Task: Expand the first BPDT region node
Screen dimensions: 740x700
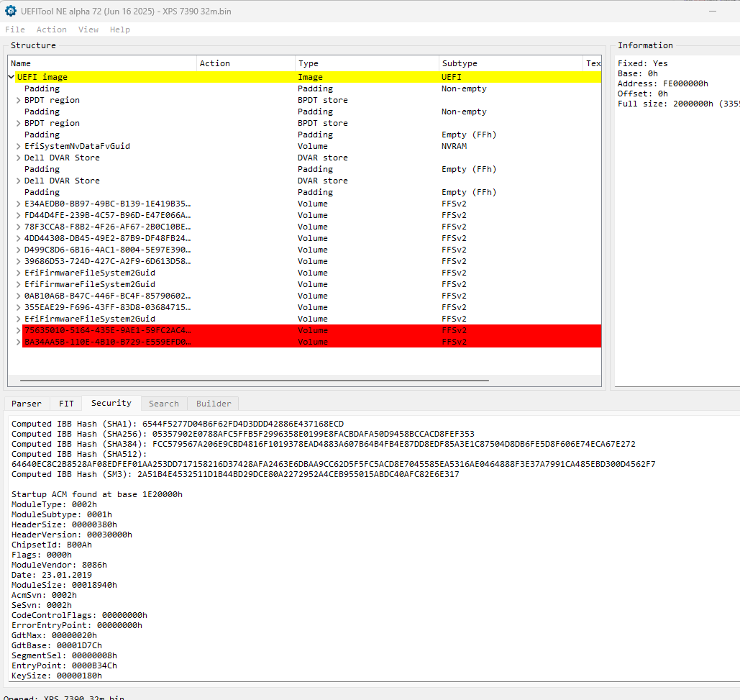Action: coord(19,100)
